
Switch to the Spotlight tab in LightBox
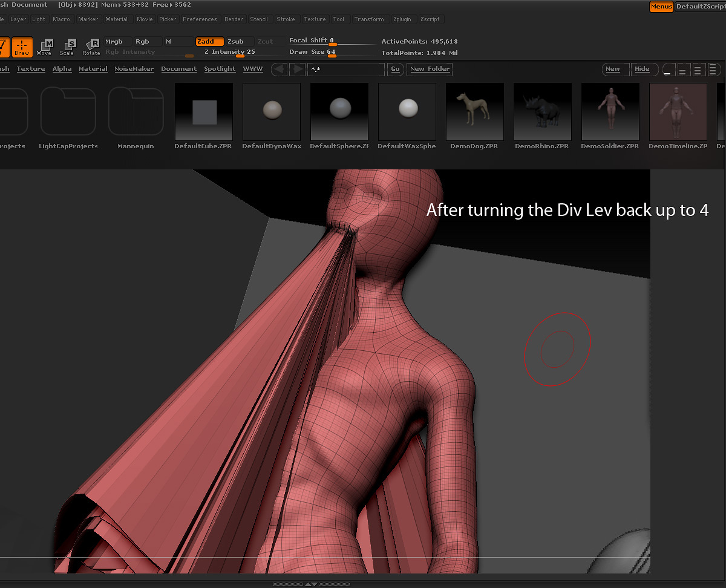(x=220, y=69)
